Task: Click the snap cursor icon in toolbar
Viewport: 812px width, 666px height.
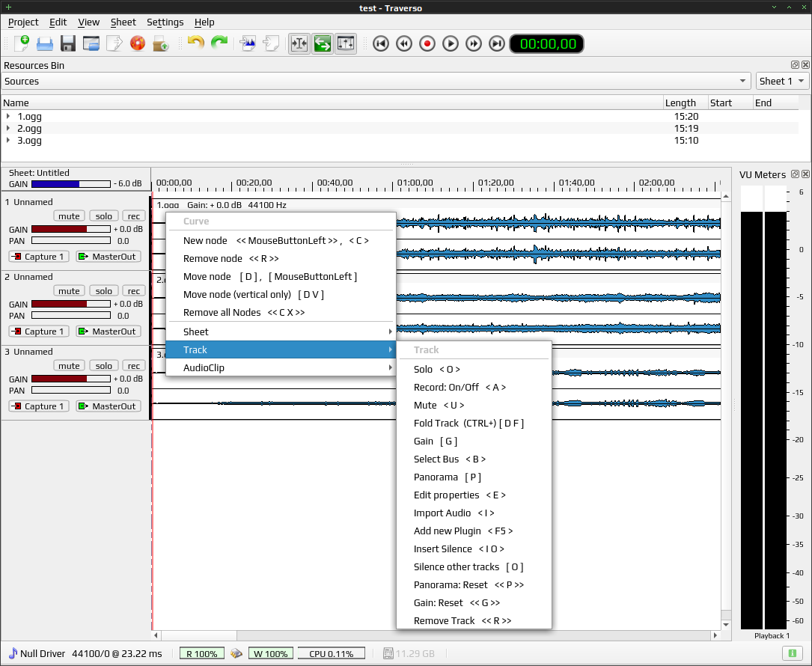Action: [299, 43]
